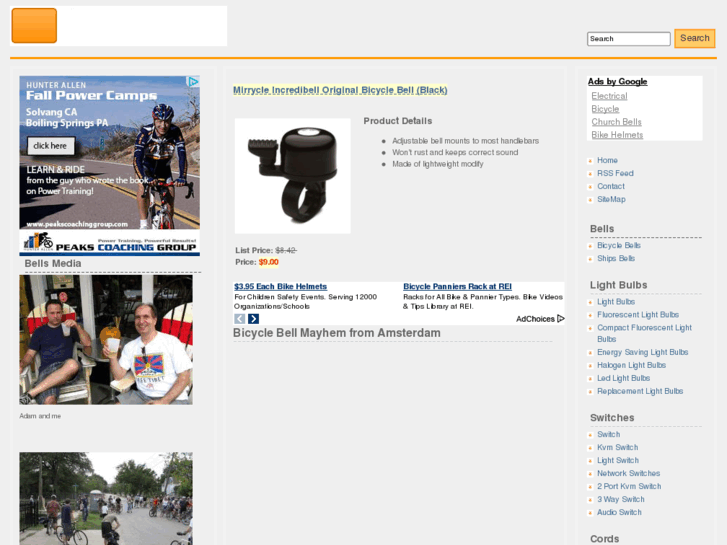Open $3.95 Each Bike Helmets ad
The width and height of the screenshot is (727, 545).
click(281, 287)
